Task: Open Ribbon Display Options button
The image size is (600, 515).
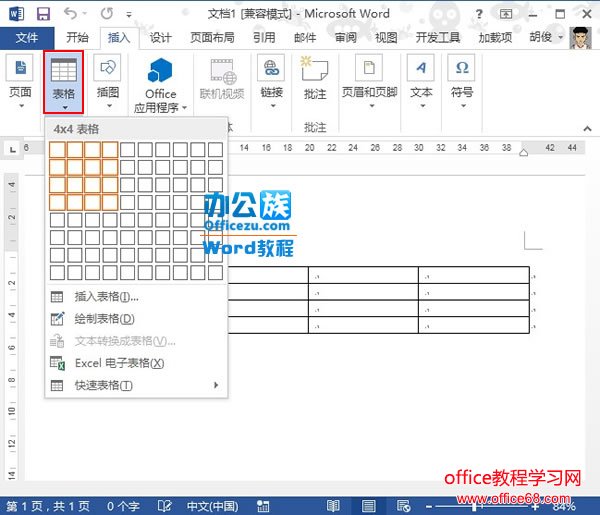Action: 506,14
